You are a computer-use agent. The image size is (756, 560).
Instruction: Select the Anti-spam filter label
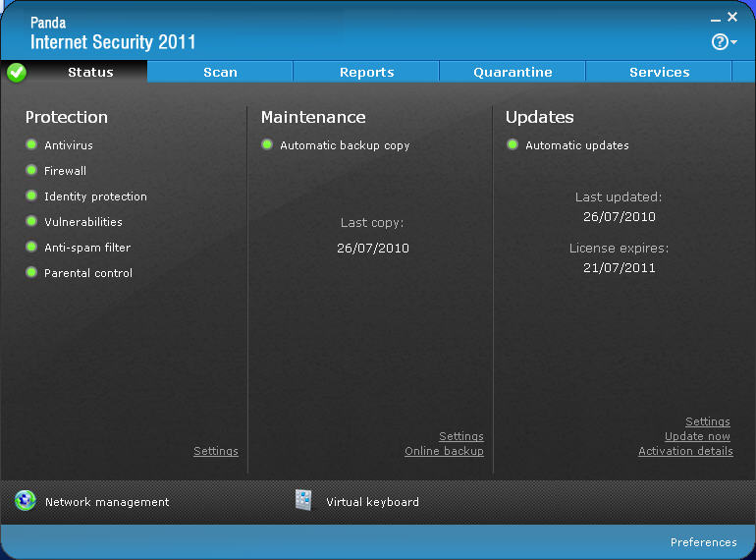click(x=87, y=248)
